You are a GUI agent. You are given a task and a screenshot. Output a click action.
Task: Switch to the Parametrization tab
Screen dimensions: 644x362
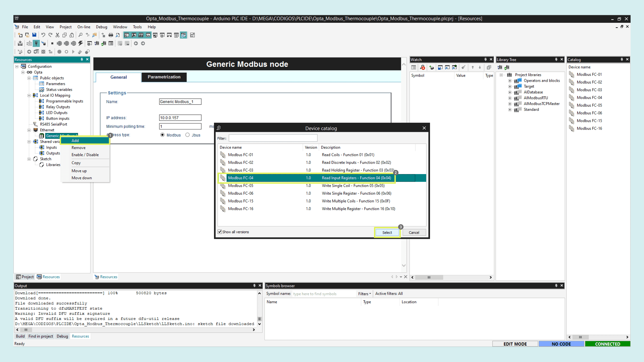[164, 77]
